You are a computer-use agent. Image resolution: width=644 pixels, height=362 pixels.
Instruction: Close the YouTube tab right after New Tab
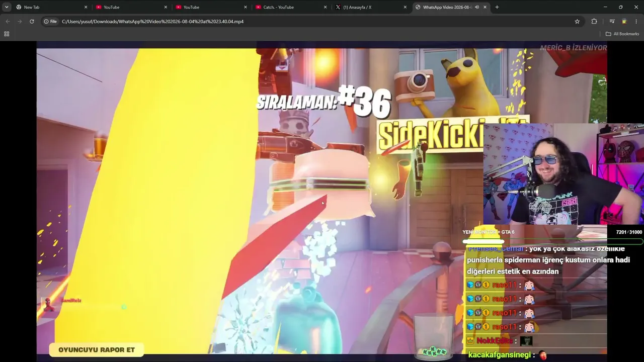pos(166,7)
